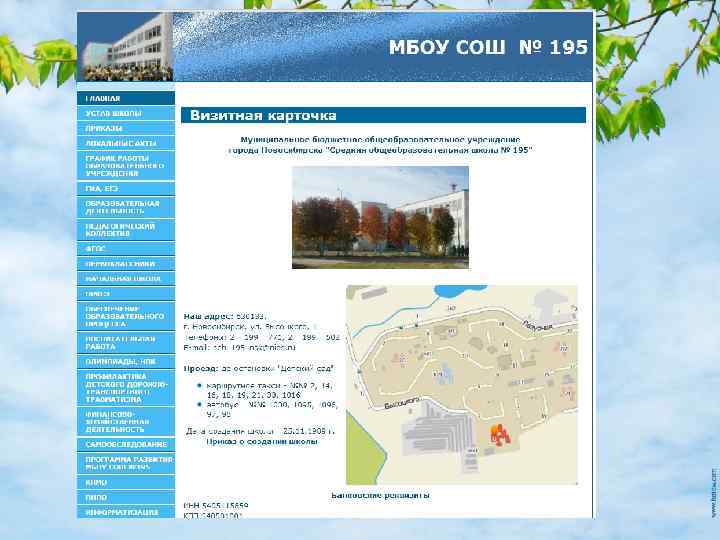The height and width of the screenshot is (540, 720).
Task: Open Педагогический коллектив menu item
Action: coord(126,230)
